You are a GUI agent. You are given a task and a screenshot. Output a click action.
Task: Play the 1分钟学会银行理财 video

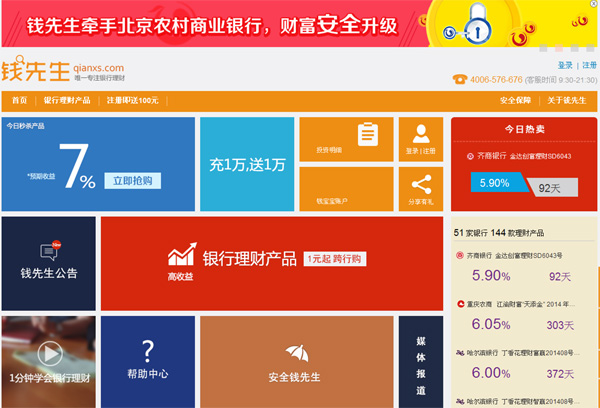(x=48, y=353)
